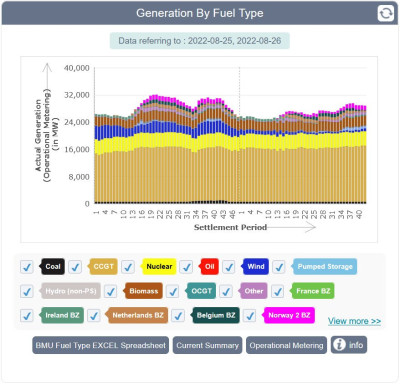
Task: Click the blue Wind legend tag
Action: tap(255, 267)
